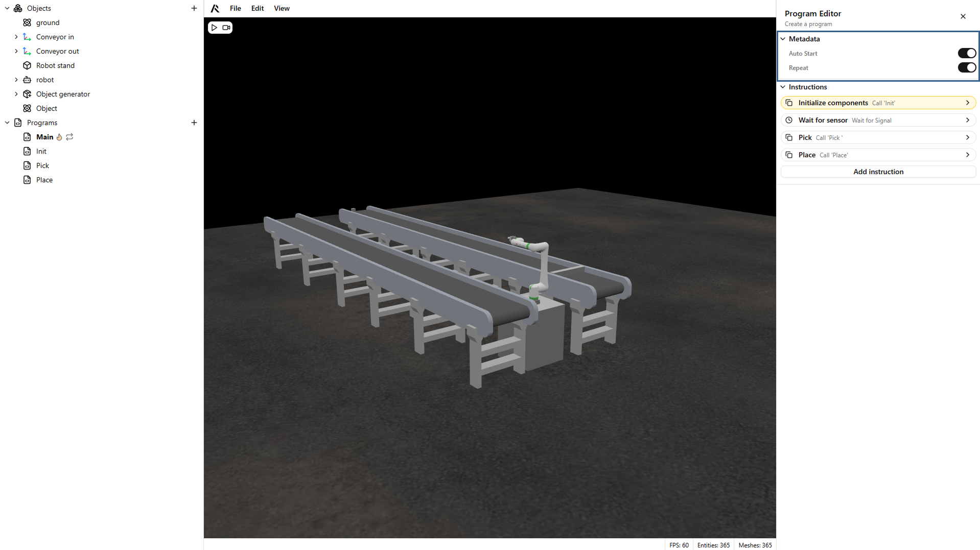
Task: Click the plus icon beside Objects
Action: [x=194, y=8]
